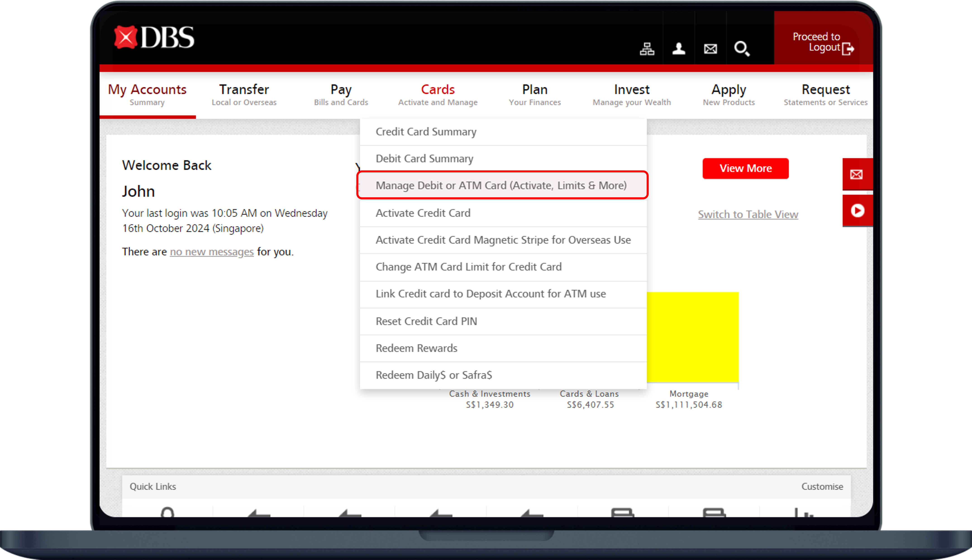Viewport: 972px width, 560px height.
Task: Click Cash & Investments S$1,349.30 label
Action: tap(489, 399)
